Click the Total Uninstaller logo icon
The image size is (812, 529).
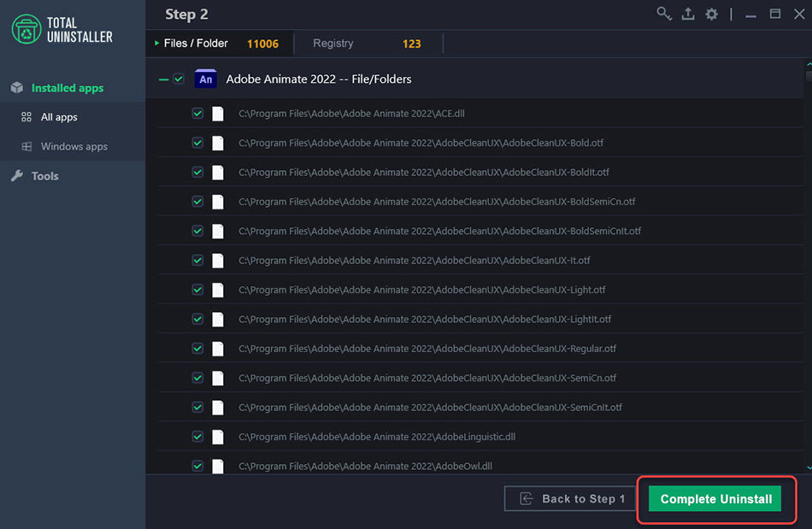26,29
